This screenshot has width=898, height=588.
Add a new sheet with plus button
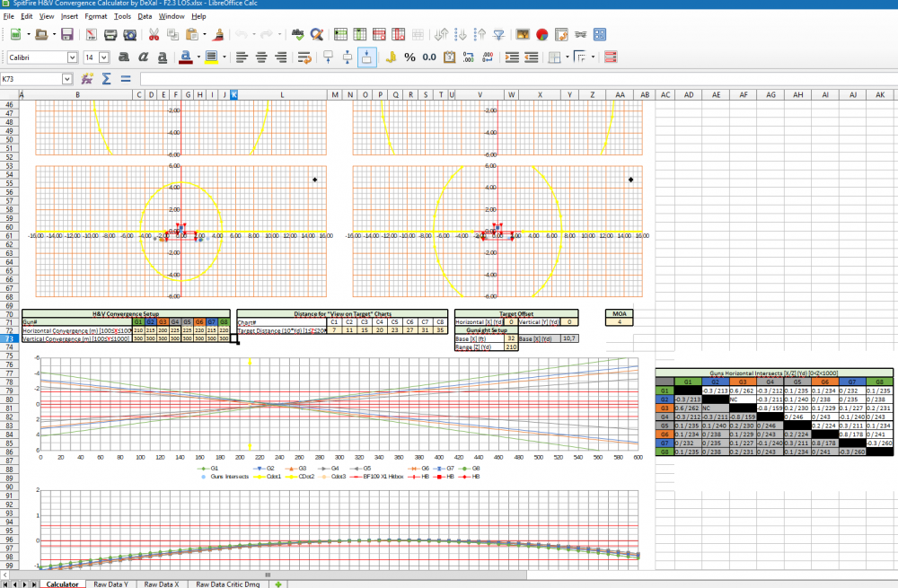(x=279, y=584)
